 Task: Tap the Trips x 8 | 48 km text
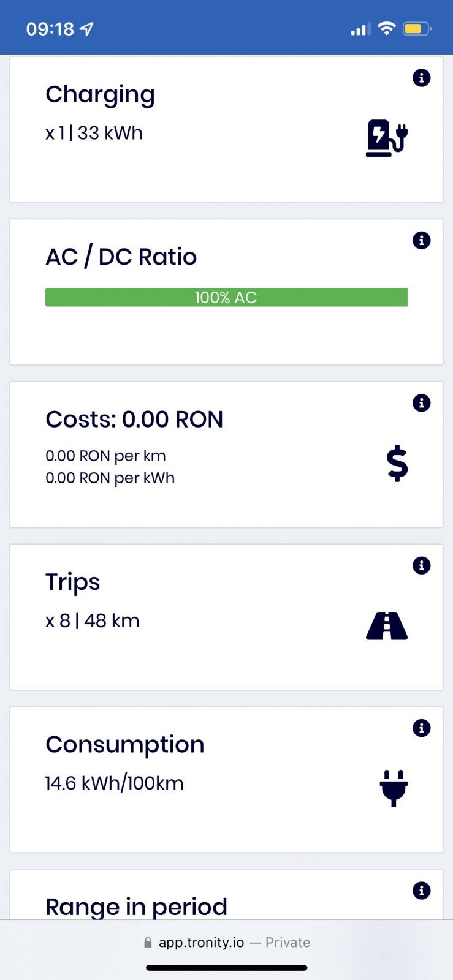point(93,620)
